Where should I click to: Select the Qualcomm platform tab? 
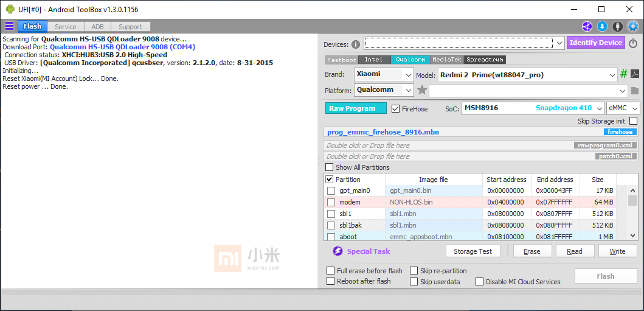coord(410,60)
